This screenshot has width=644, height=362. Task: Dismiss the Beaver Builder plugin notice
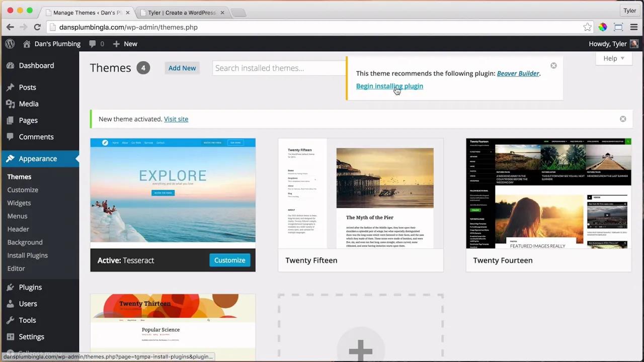point(553,65)
